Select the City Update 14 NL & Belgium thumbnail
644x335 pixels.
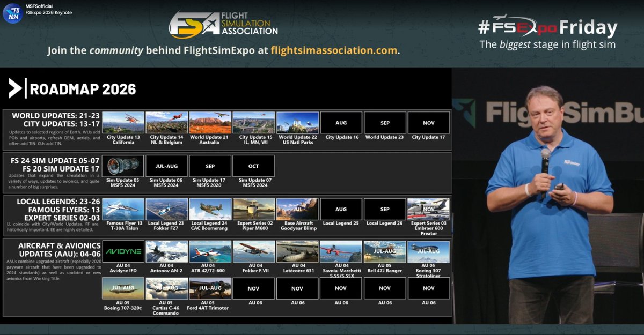pos(167,122)
